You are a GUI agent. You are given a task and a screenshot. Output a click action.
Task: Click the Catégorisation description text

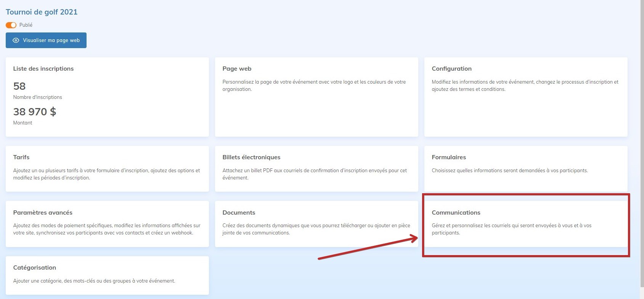coord(94,281)
